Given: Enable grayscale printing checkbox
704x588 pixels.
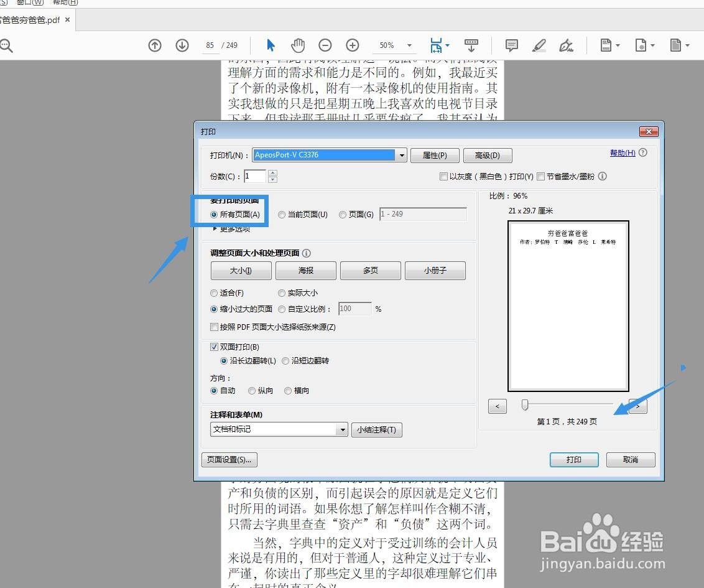Looking at the screenshot, I should point(443,177).
